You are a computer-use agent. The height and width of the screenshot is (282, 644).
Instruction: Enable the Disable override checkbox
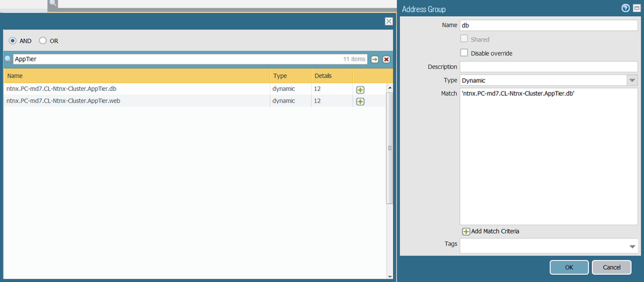coord(464,53)
